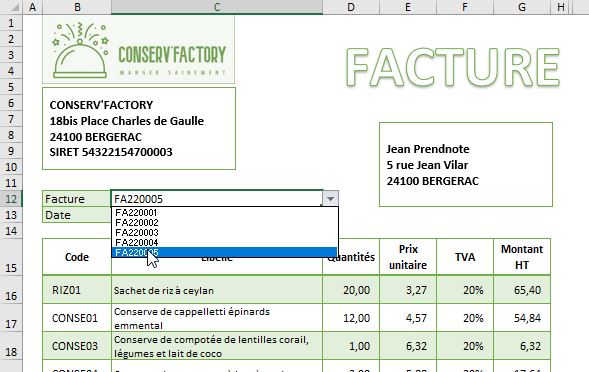Select unit price cell 4,57
The width and height of the screenshot is (589, 372).
click(408, 318)
